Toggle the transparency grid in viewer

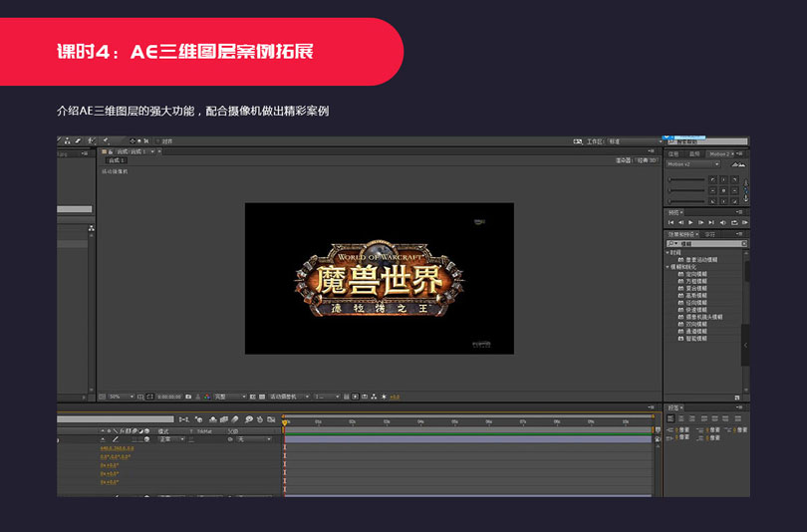pyautogui.click(x=261, y=397)
